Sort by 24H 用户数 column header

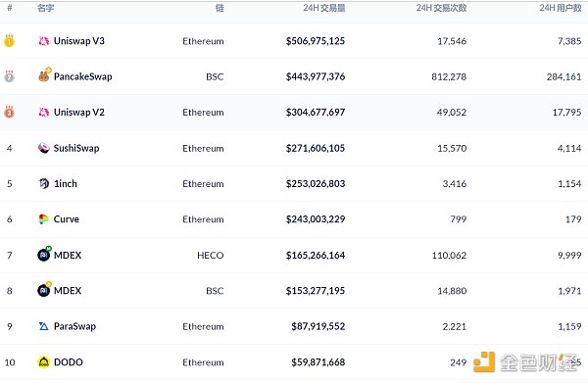tap(561, 8)
